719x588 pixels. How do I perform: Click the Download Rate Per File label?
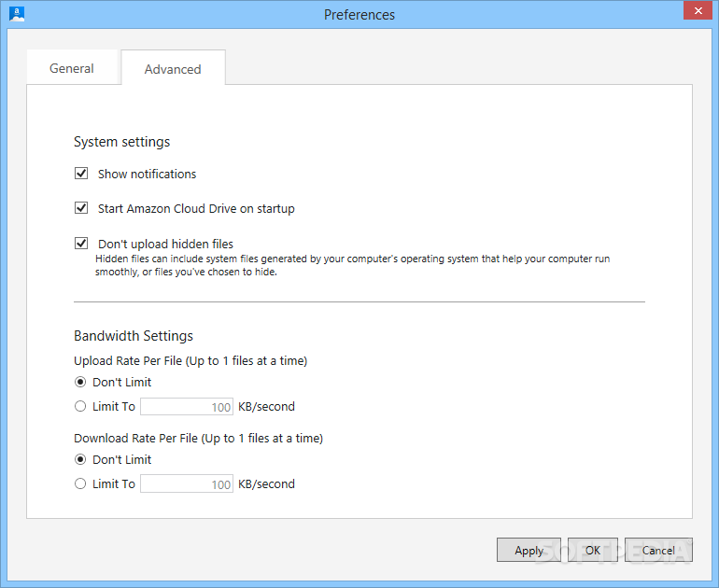(199, 439)
